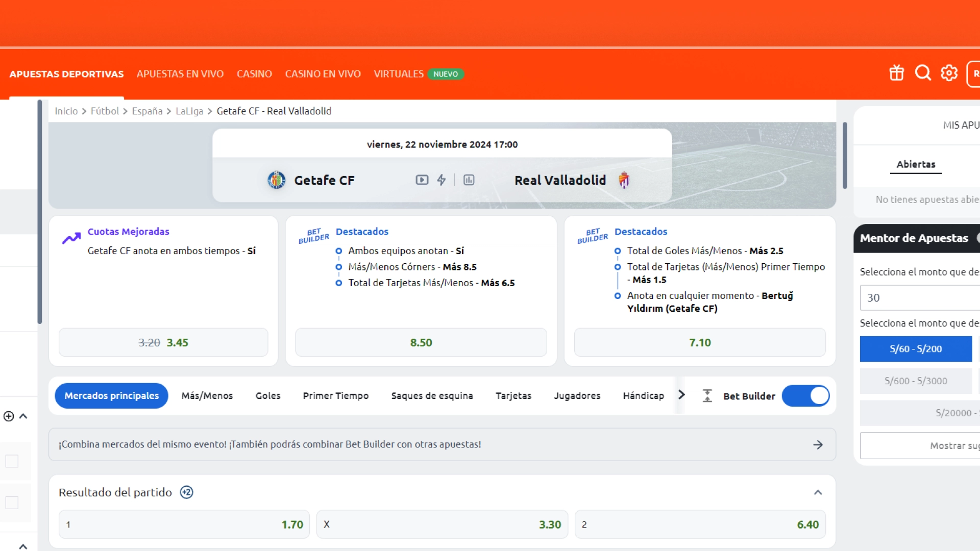Collapse the Resultado del partido section
This screenshot has width=980, height=551.
click(x=818, y=492)
